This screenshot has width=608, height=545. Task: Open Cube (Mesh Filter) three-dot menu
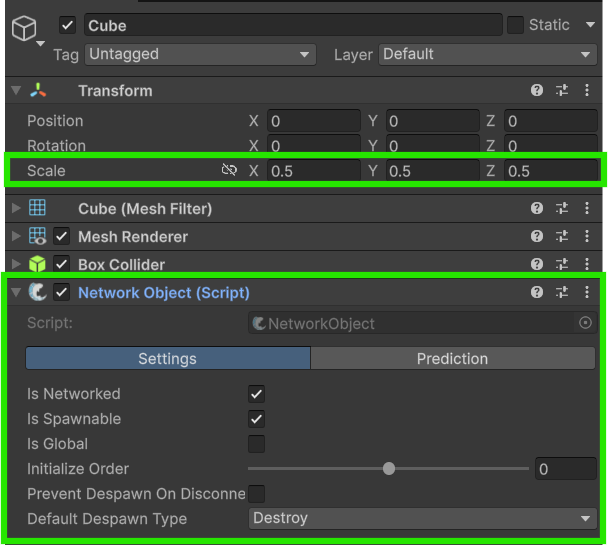click(587, 208)
